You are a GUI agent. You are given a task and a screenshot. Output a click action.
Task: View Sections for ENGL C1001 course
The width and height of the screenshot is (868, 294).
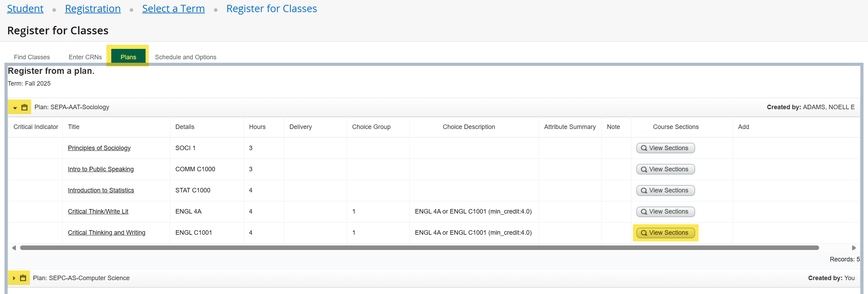pos(665,233)
